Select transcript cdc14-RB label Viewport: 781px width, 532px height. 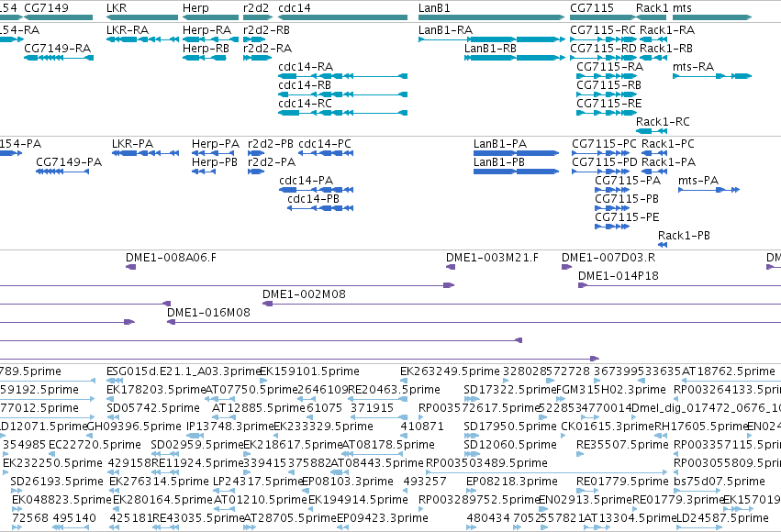point(305,85)
